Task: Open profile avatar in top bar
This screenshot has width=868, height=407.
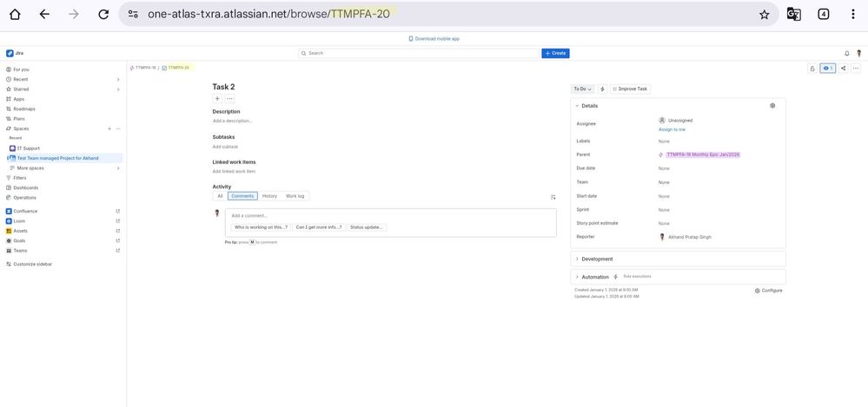Action: pyautogui.click(x=858, y=53)
